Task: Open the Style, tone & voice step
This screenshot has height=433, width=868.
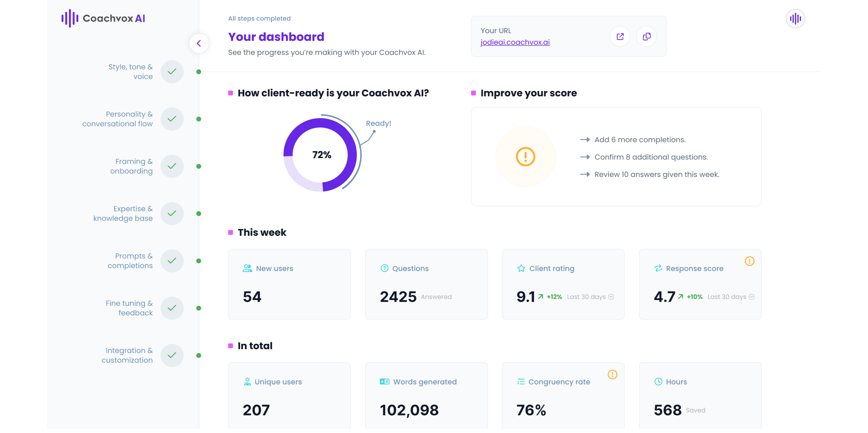Action: click(130, 71)
